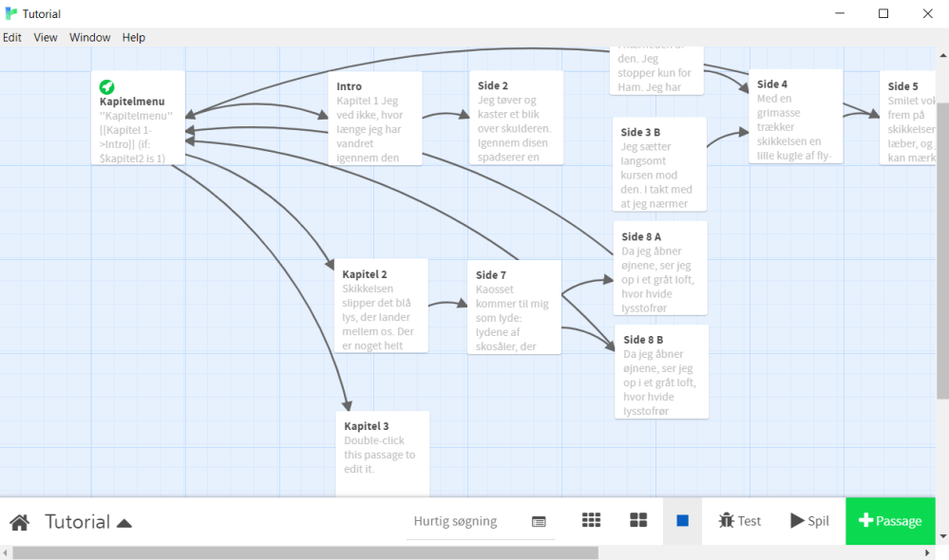Click the Hurtig søgning search field
Image resolution: width=949 pixels, height=560 pixels.
coord(456,521)
